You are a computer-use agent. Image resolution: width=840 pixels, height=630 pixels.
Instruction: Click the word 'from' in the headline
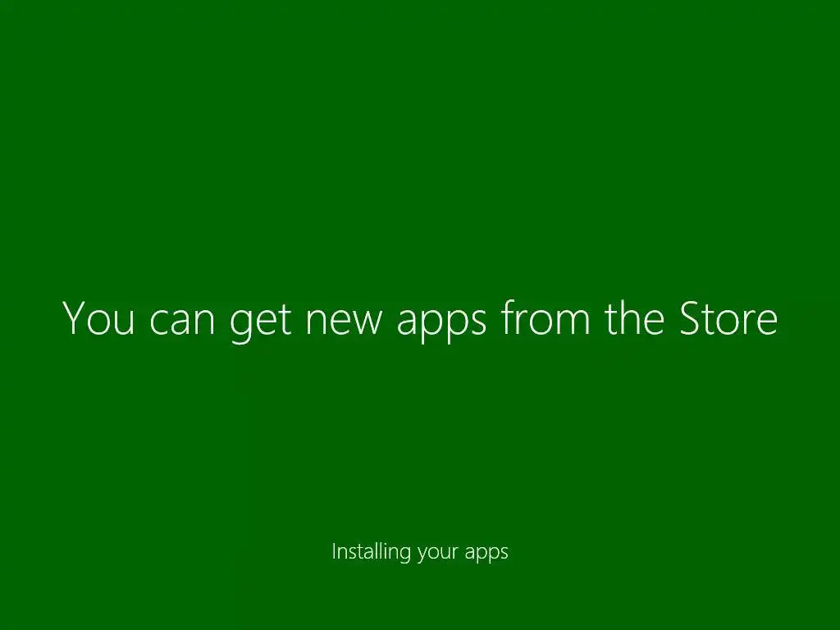tap(546, 317)
